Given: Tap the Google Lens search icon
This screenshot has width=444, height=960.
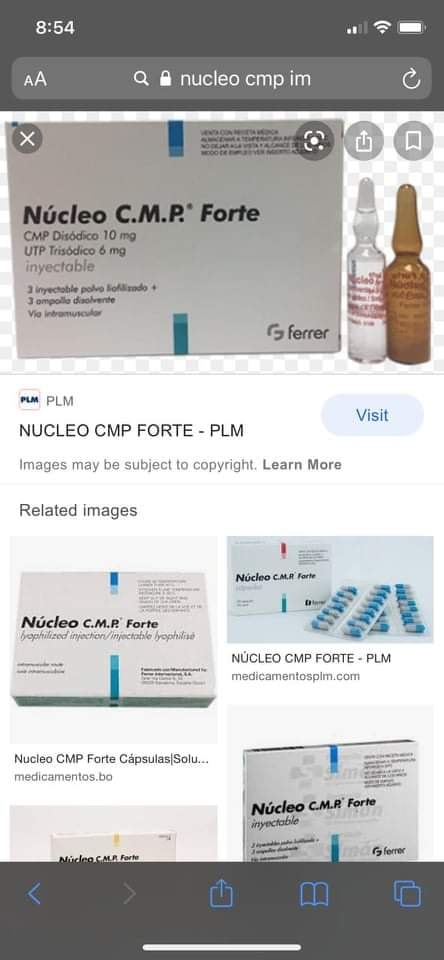Looking at the screenshot, I should pyautogui.click(x=314, y=141).
